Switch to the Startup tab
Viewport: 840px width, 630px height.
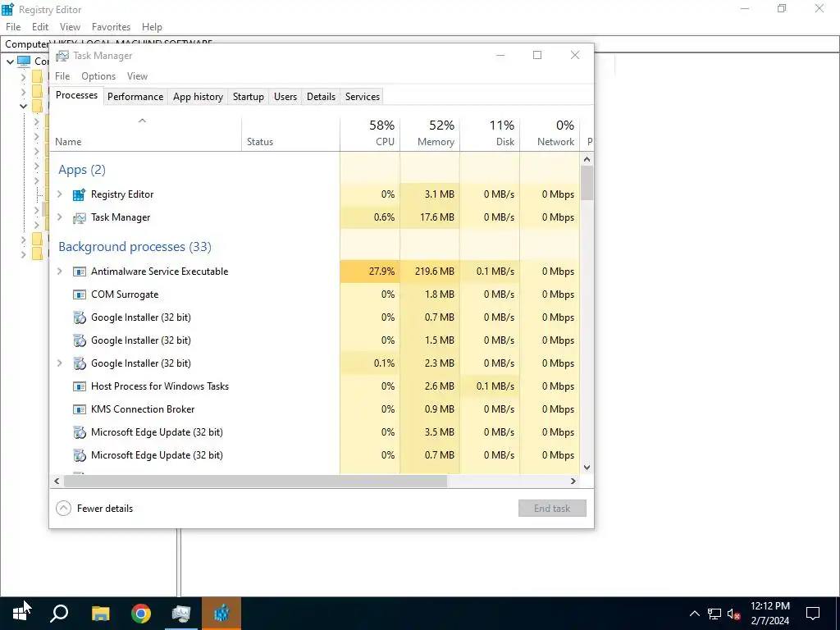[x=248, y=97]
